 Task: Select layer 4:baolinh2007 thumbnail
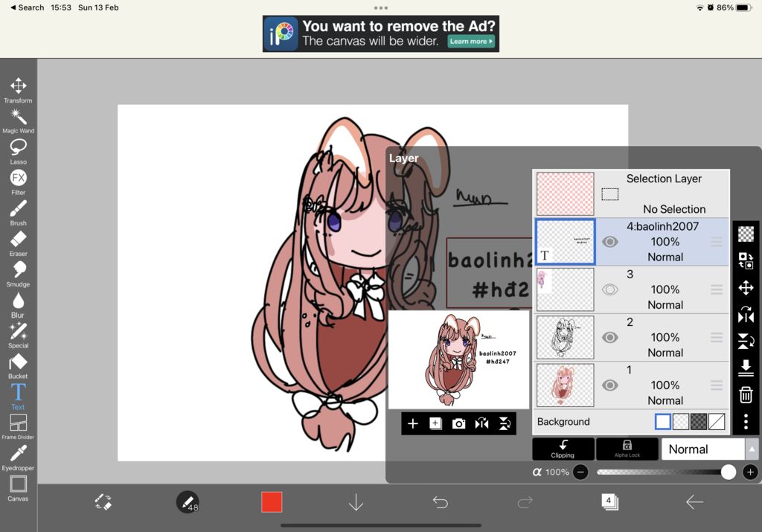[x=566, y=242]
